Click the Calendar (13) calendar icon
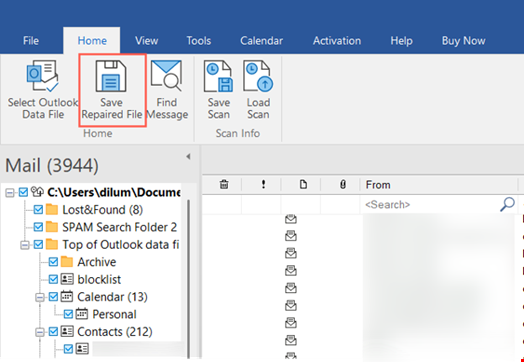The image size is (524, 362). tap(67, 296)
